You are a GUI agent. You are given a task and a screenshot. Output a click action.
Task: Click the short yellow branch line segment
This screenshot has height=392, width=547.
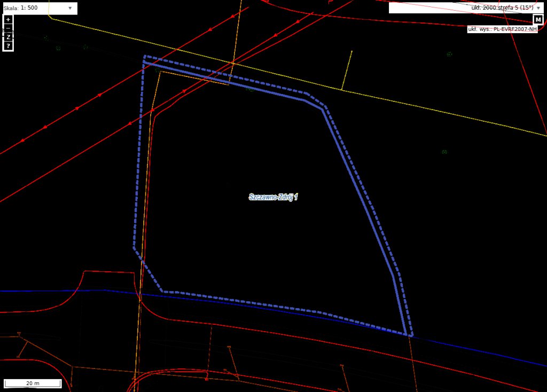pyautogui.click(x=347, y=69)
